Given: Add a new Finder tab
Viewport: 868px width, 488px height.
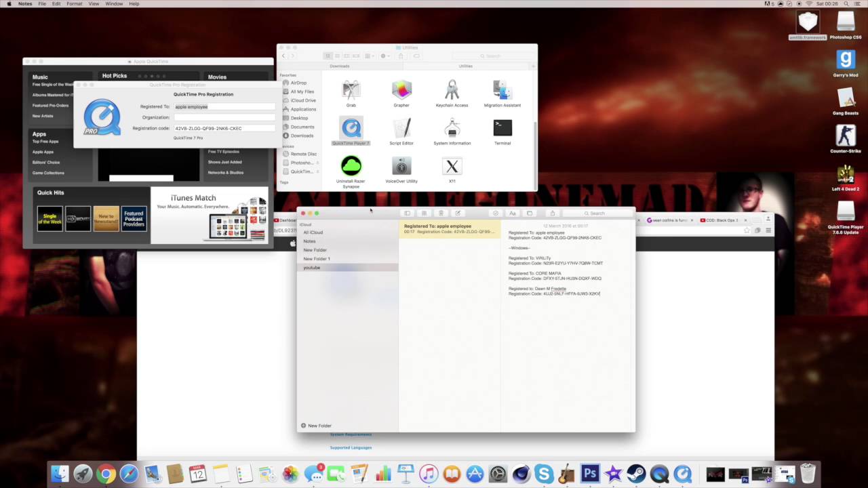Looking at the screenshot, I should 533,66.
